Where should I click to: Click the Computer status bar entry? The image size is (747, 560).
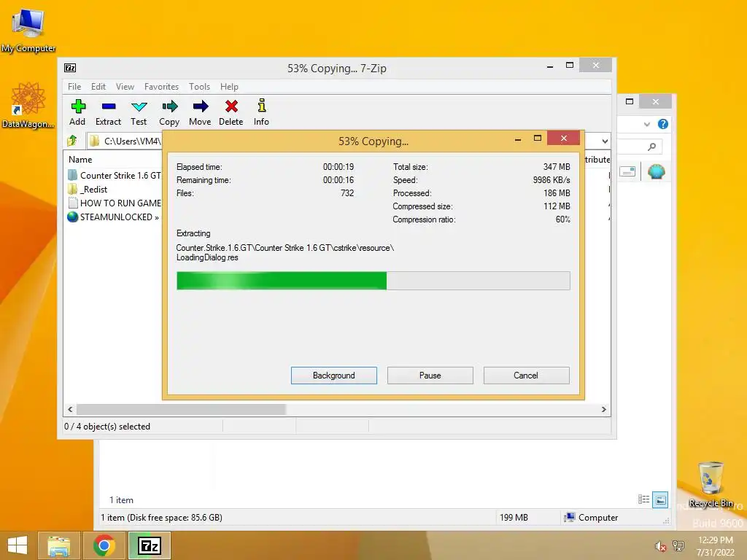[591, 518]
